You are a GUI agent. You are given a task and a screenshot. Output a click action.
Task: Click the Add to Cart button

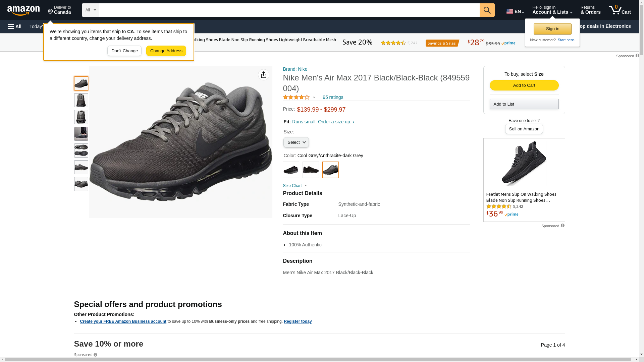(524, 85)
